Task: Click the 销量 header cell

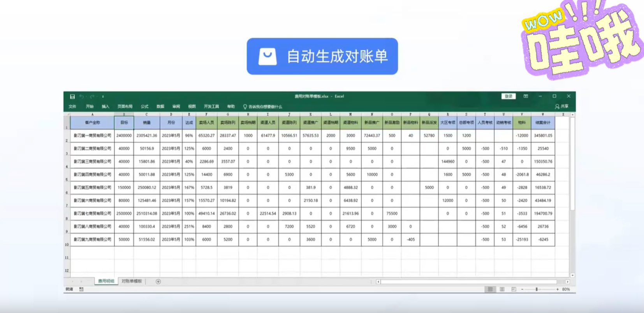Action: point(147,123)
